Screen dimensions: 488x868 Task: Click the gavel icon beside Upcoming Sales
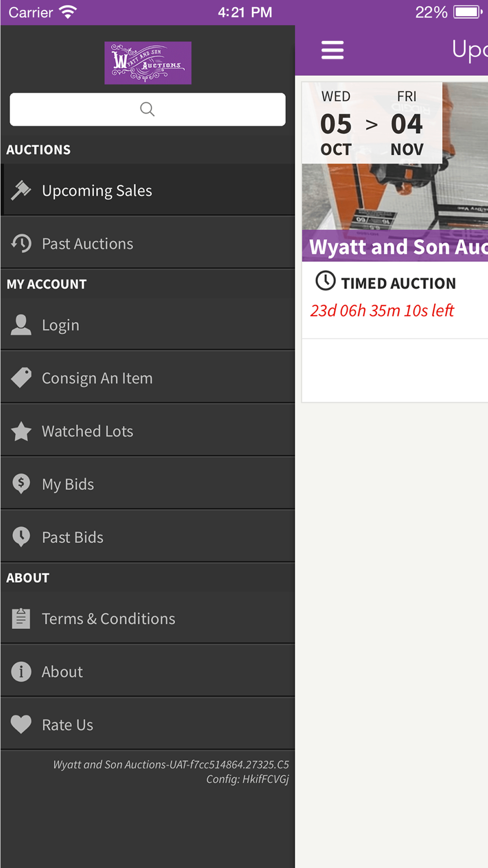(21, 190)
